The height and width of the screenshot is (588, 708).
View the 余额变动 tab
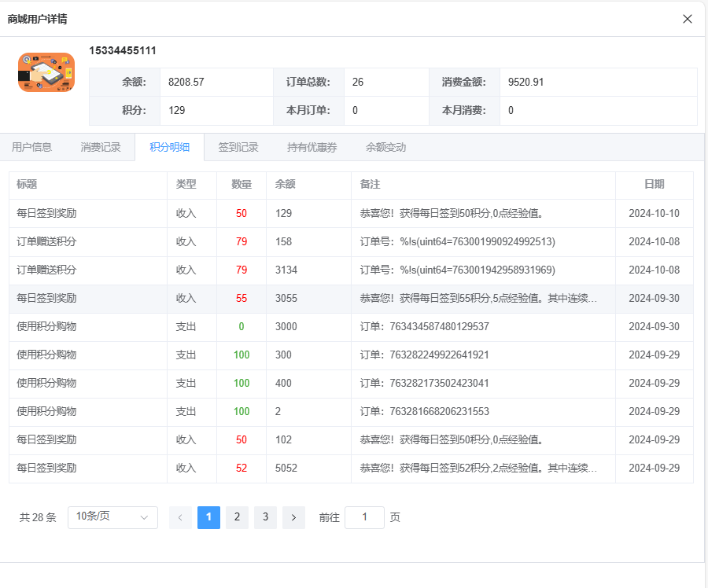(x=386, y=147)
